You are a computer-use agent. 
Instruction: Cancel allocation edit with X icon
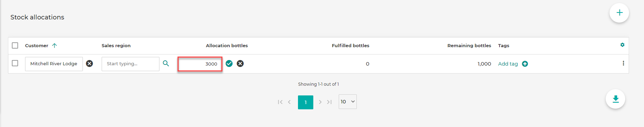click(240, 63)
